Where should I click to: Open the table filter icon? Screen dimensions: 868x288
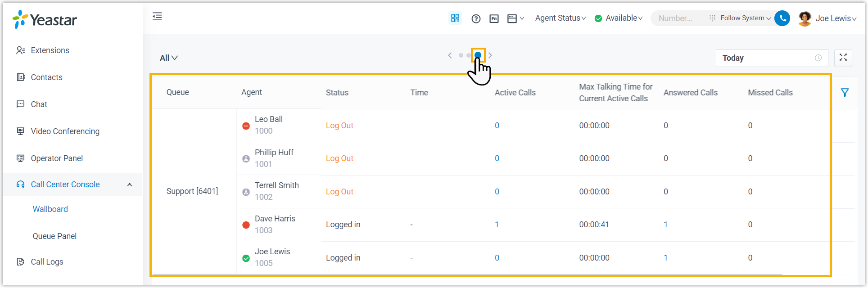point(845,93)
